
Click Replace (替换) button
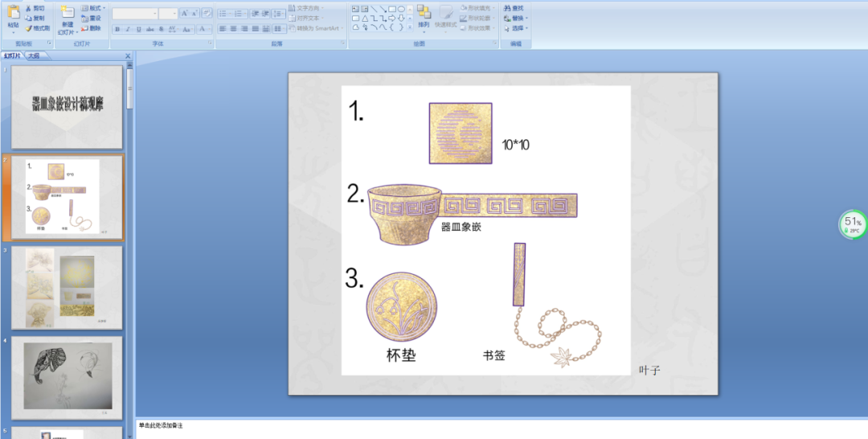[516, 18]
